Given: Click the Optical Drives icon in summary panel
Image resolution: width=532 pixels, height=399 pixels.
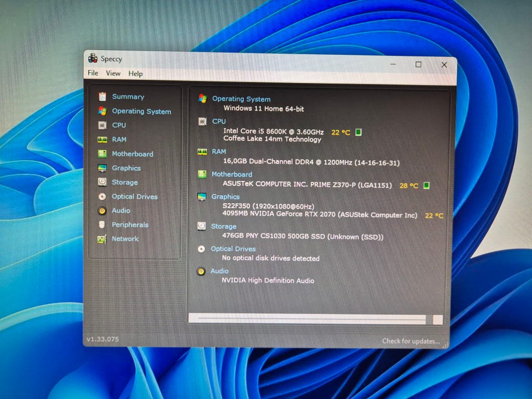Looking at the screenshot, I should click(201, 249).
